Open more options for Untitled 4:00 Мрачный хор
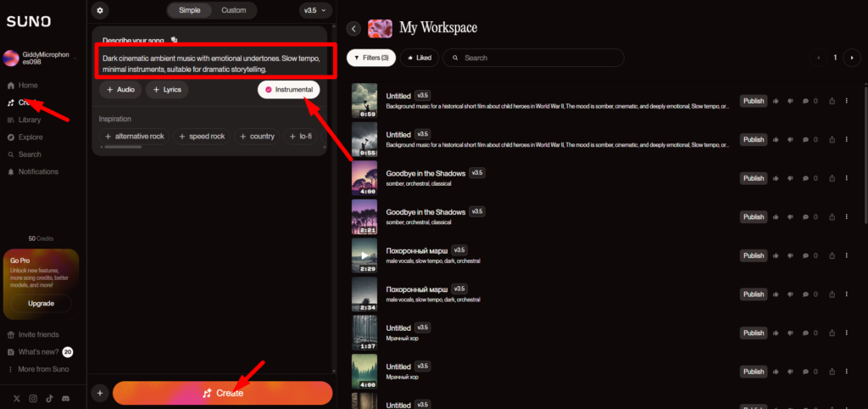The height and width of the screenshot is (409, 868). tap(847, 372)
